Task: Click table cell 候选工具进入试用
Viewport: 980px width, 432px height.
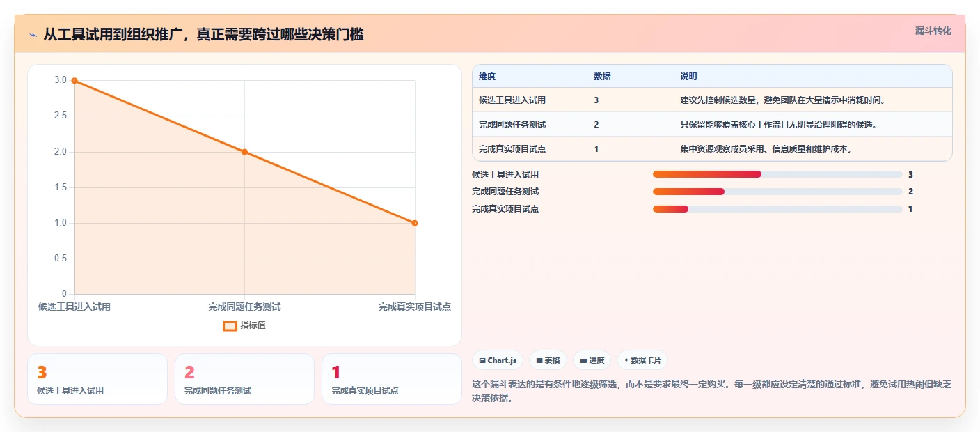Action: point(512,100)
